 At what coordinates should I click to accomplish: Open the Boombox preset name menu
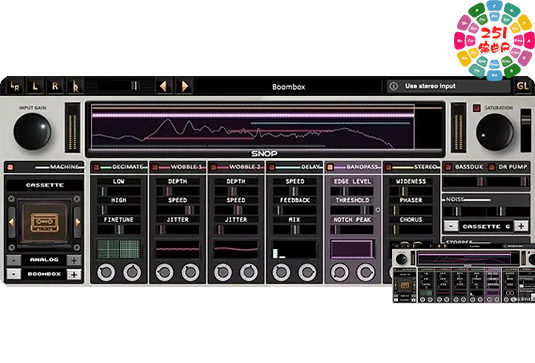[288, 87]
